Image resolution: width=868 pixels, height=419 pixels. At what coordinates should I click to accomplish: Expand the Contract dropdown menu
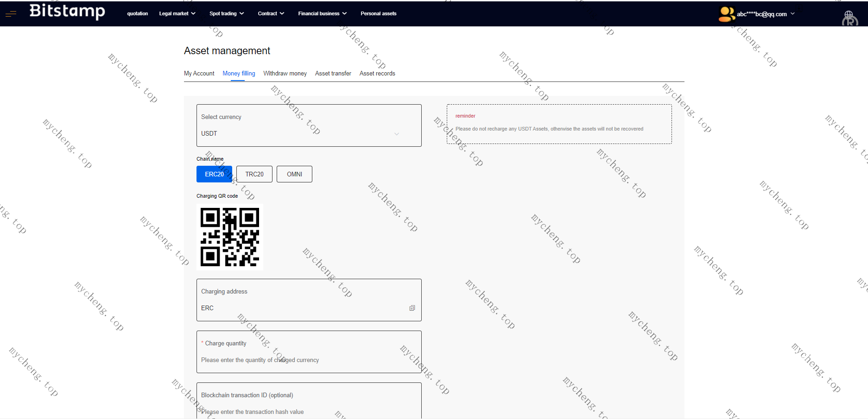click(271, 13)
